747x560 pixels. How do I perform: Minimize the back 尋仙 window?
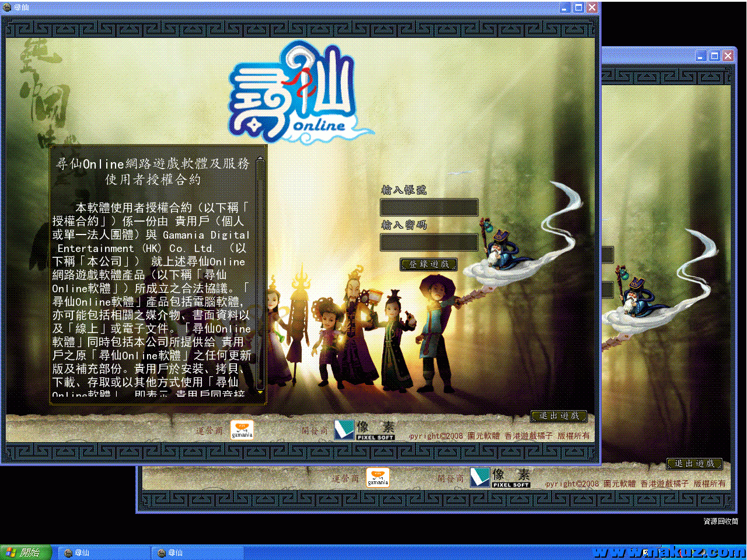click(701, 56)
